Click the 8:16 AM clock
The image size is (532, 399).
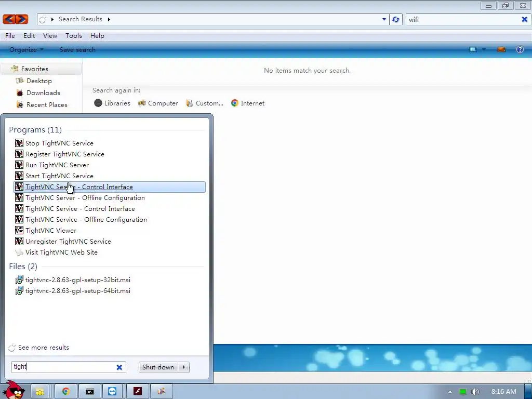pyautogui.click(x=504, y=392)
